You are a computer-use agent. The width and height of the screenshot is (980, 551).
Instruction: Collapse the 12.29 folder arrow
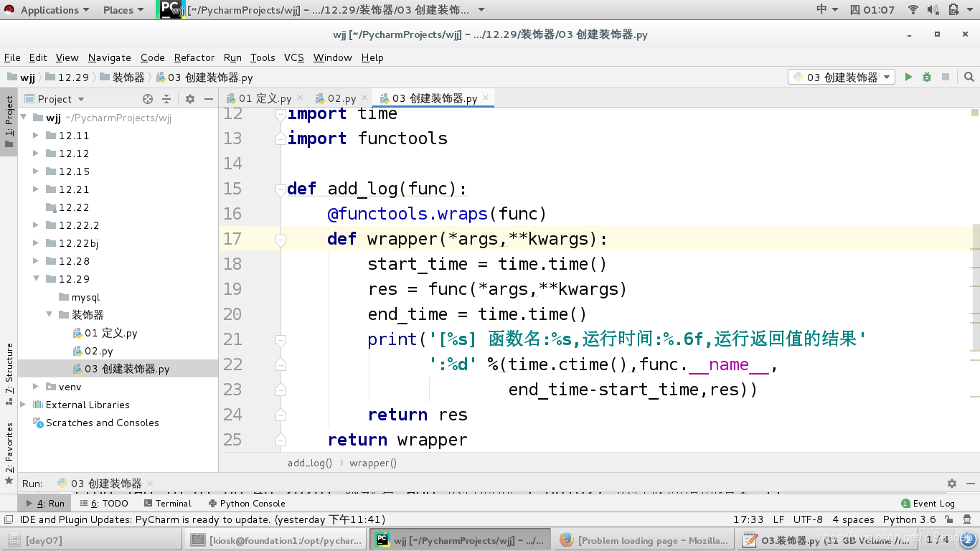click(x=36, y=279)
